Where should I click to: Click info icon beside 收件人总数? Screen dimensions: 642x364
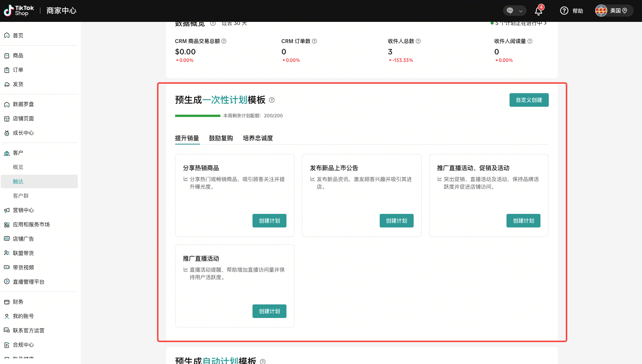(x=418, y=41)
